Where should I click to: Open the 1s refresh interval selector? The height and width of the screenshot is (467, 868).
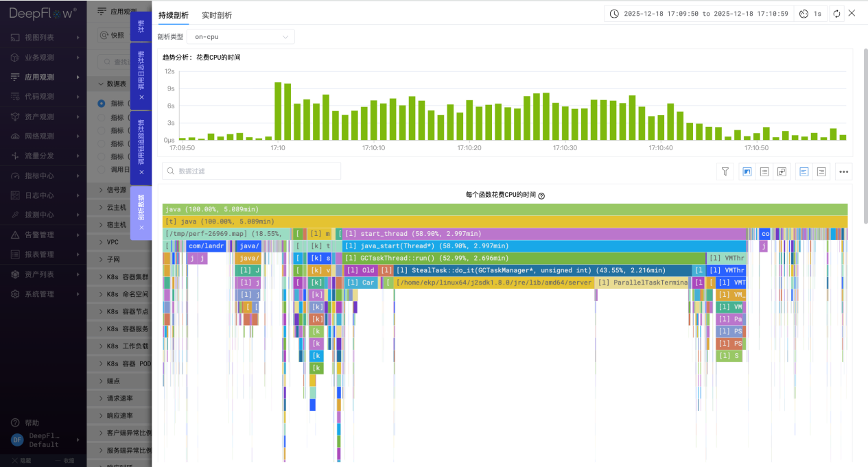[810, 14]
